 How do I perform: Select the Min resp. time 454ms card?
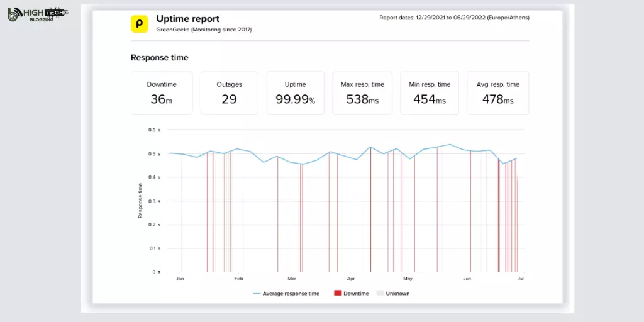pos(430,93)
